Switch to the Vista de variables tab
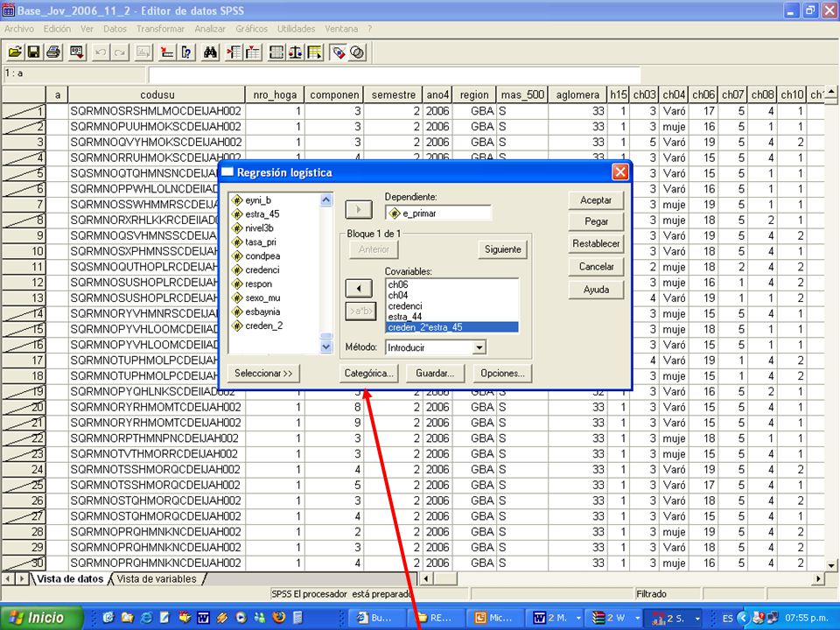The image size is (840, 630). click(x=157, y=579)
